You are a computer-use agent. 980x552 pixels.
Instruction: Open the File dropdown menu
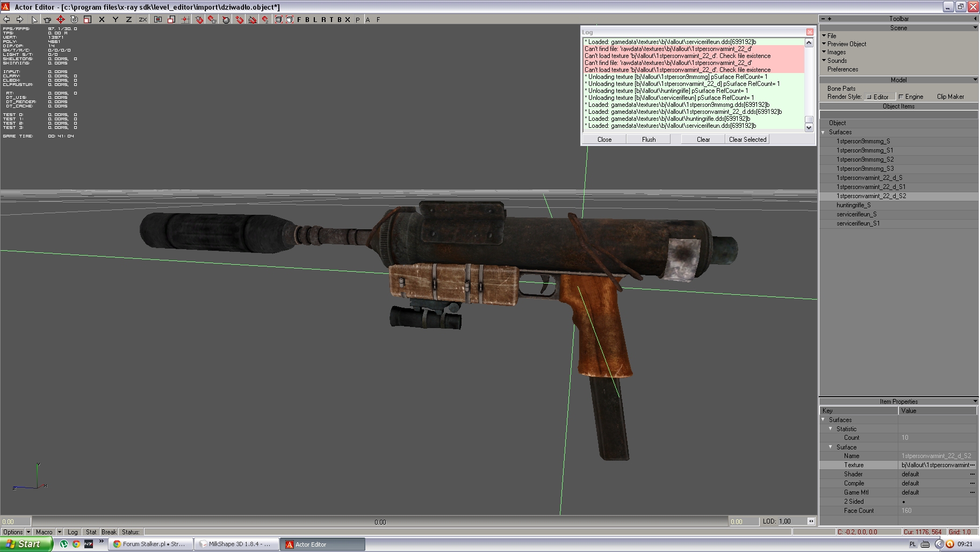click(x=832, y=36)
